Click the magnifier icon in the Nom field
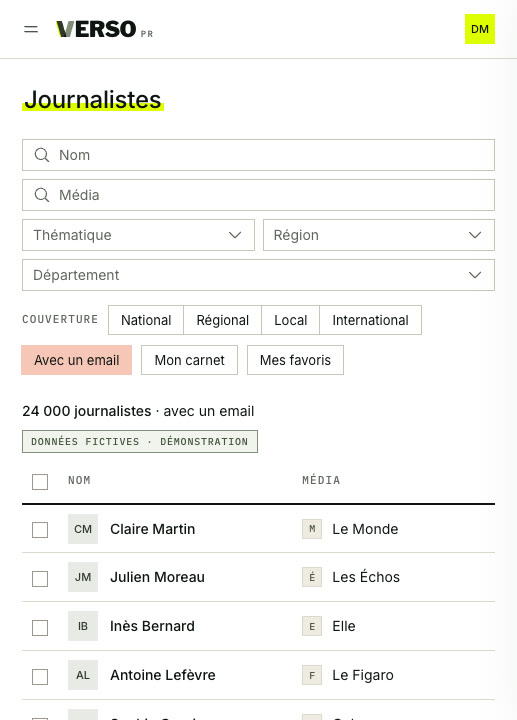Image resolution: width=517 pixels, height=720 pixels. click(x=42, y=155)
